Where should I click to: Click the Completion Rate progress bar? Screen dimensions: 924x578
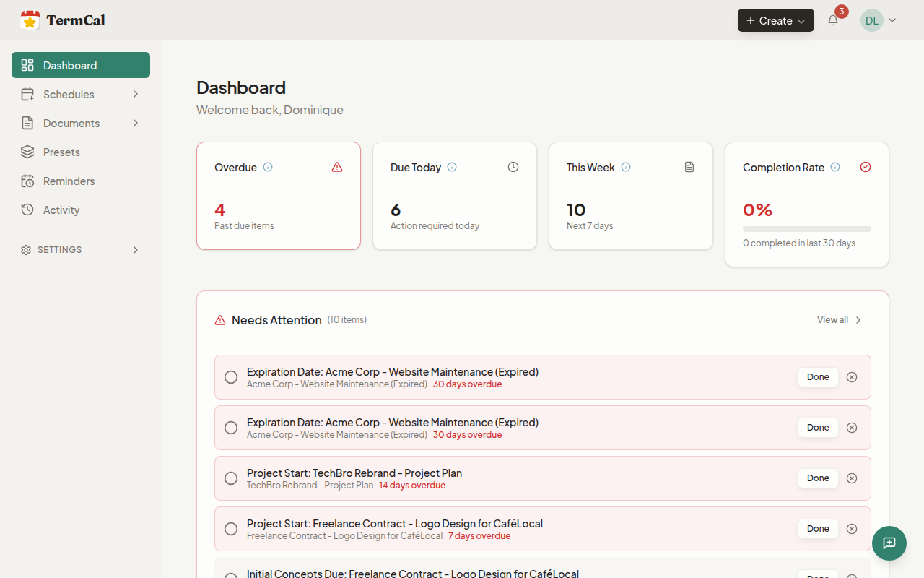(x=806, y=228)
